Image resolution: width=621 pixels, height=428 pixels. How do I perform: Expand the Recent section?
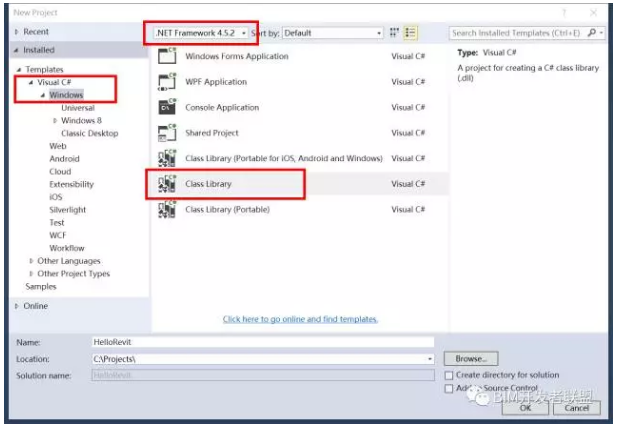tap(16, 32)
